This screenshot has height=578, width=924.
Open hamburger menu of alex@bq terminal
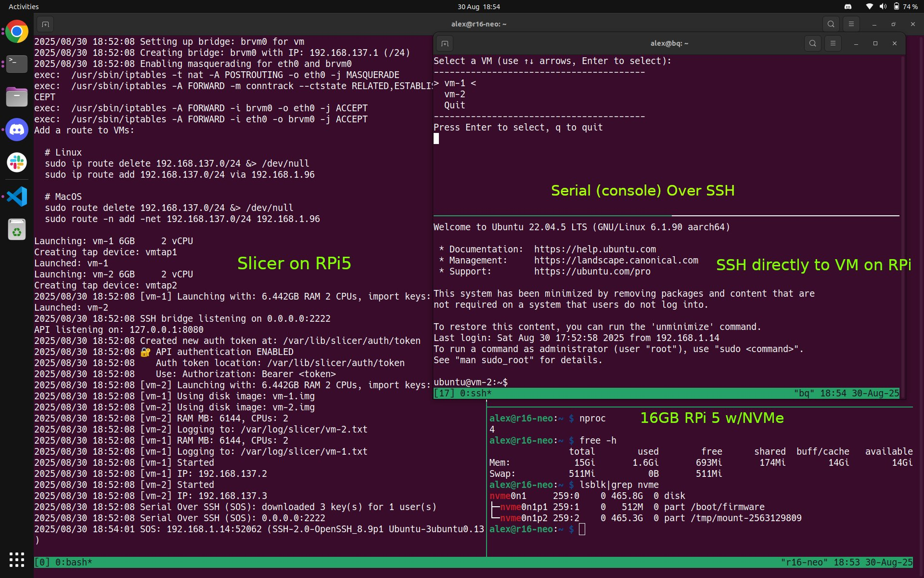[833, 43]
